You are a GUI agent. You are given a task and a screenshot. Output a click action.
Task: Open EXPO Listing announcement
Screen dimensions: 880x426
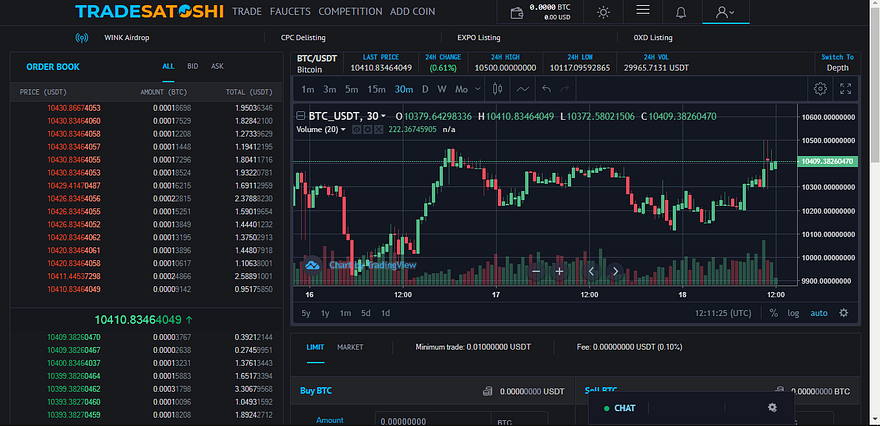[479, 38]
